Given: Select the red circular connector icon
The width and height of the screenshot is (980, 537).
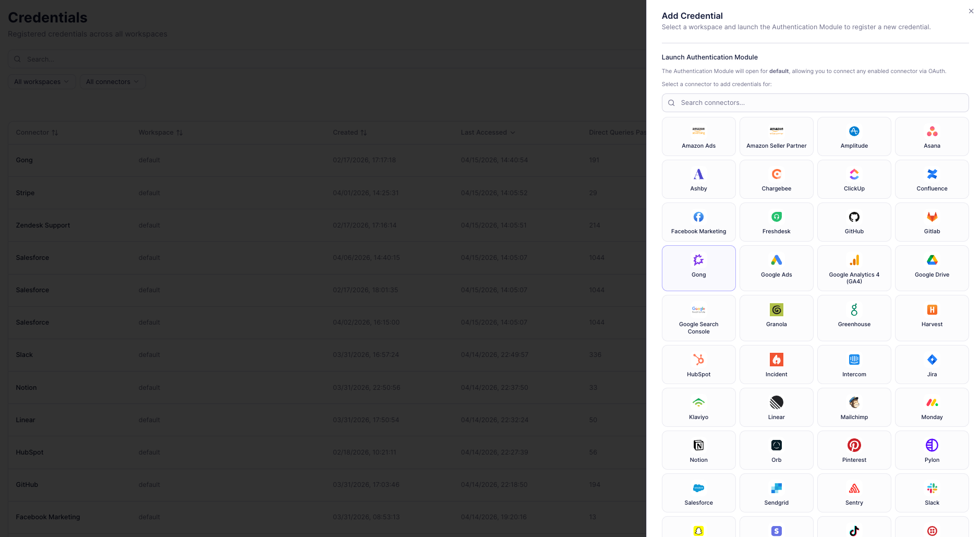Looking at the screenshot, I should [x=931, y=531].
